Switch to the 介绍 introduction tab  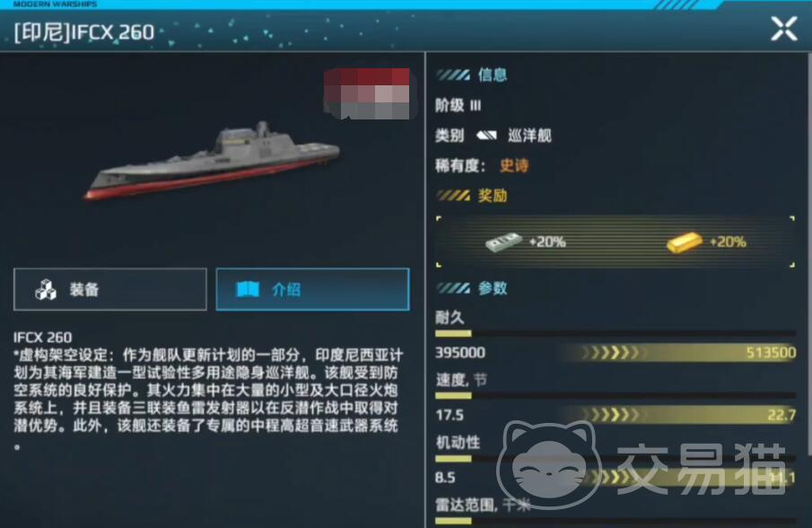point(313,290)
